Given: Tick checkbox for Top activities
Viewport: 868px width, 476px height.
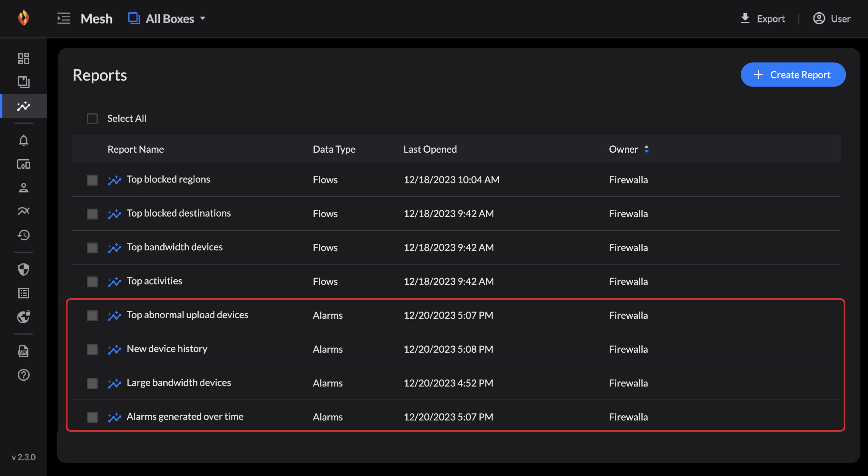Looking at the screenshot, I should (92, 282).
